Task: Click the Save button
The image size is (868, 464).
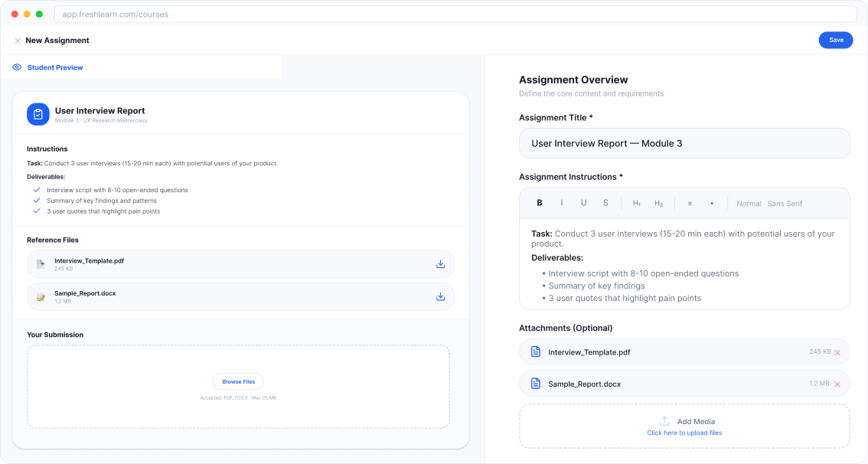Action: coord(836,40)
